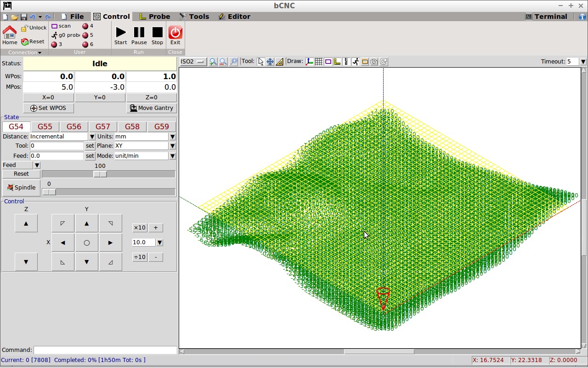
Task: Select the zoom-out magnifier tool
Action: click(x=223, y=61)
